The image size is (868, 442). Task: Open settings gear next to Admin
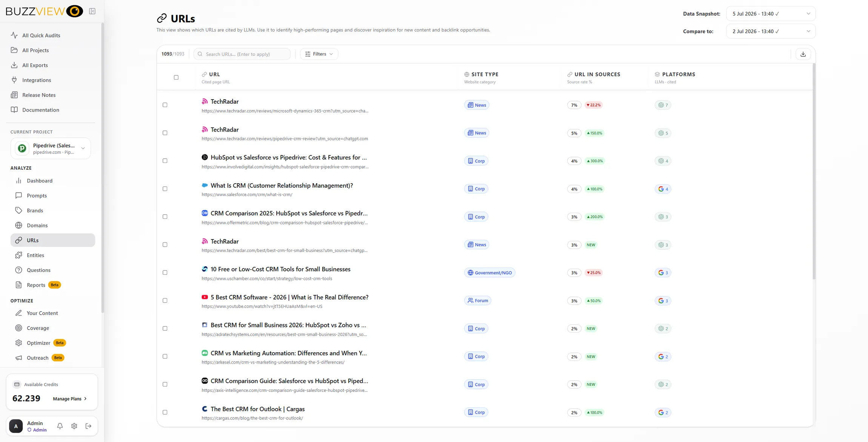tap(74, 426)
